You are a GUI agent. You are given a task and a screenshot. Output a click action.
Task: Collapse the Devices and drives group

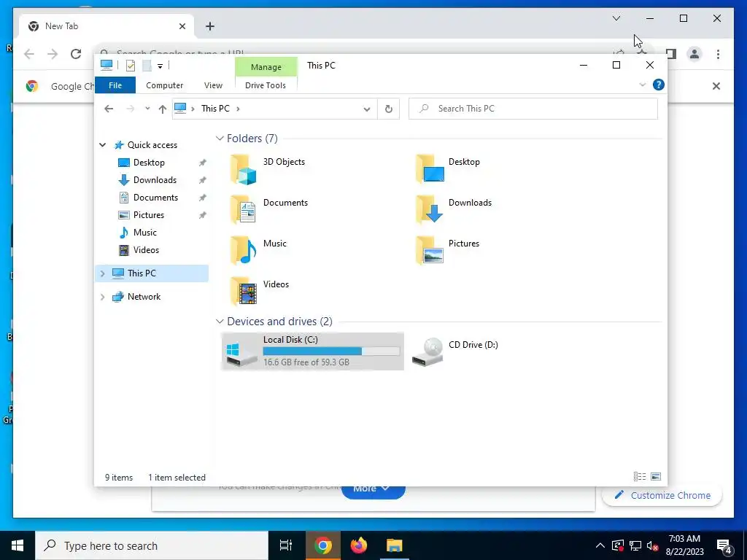(x=220, y=322)
